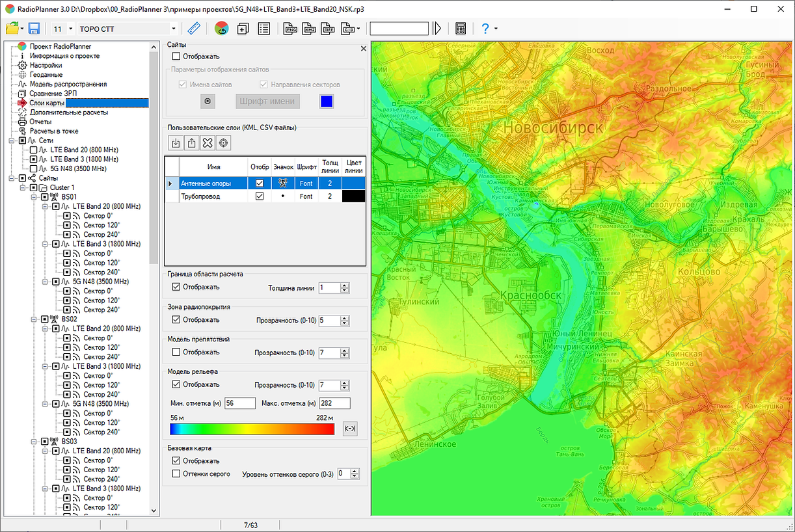Click the blue site color swatch
This screenshot has width=795, height=532.
tap(327, 101)
